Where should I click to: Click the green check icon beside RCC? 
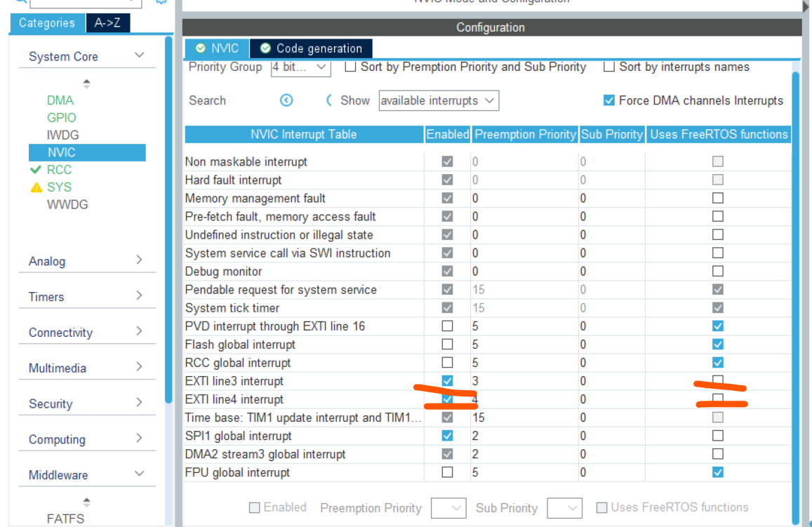[x=36, y=170]
